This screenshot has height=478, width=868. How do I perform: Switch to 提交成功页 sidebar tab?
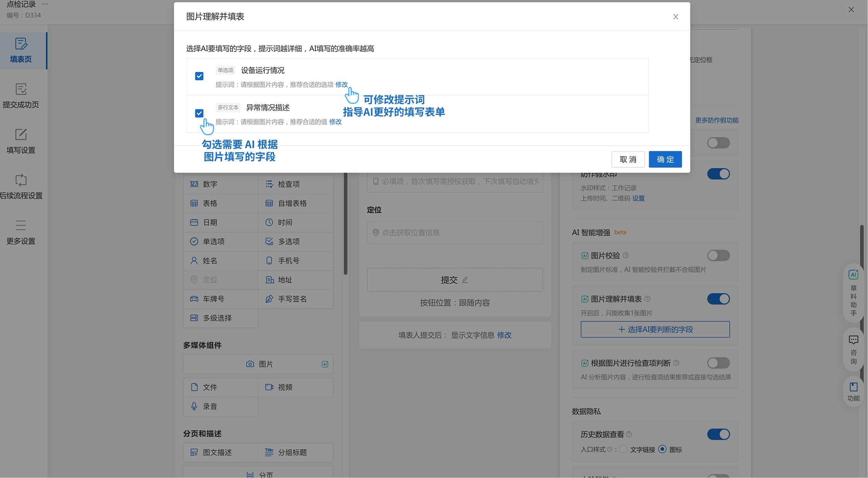coord(21,96)
